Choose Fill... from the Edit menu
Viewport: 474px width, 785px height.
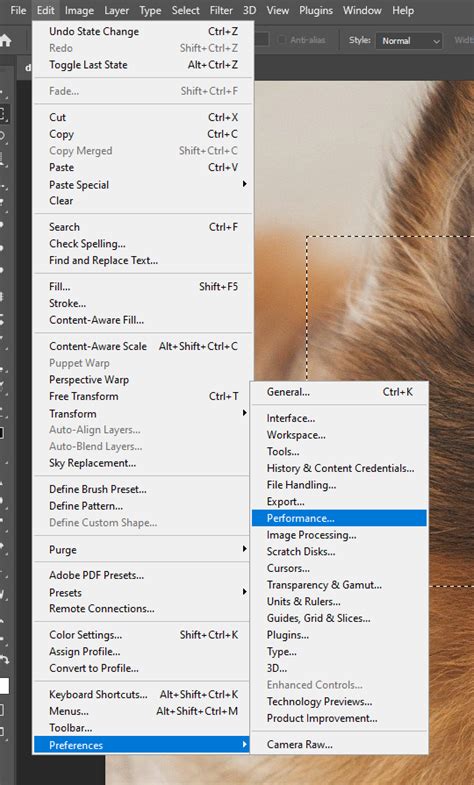coord(143,287)
